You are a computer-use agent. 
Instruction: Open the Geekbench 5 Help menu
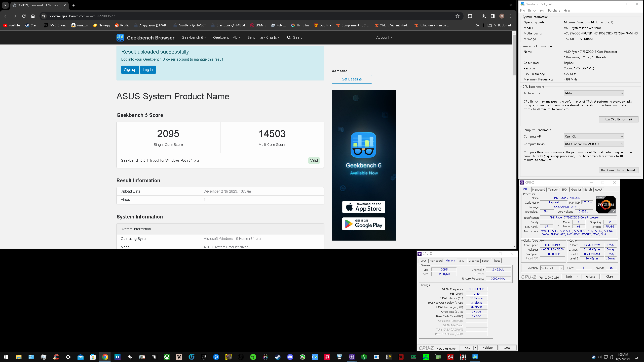click(x=567, y=11)
